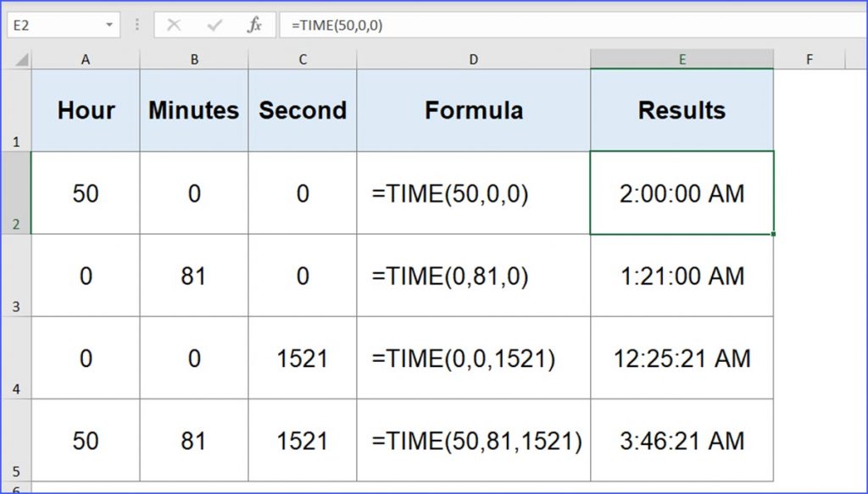
Task: Select column F header
Action: tap(810, 59)
